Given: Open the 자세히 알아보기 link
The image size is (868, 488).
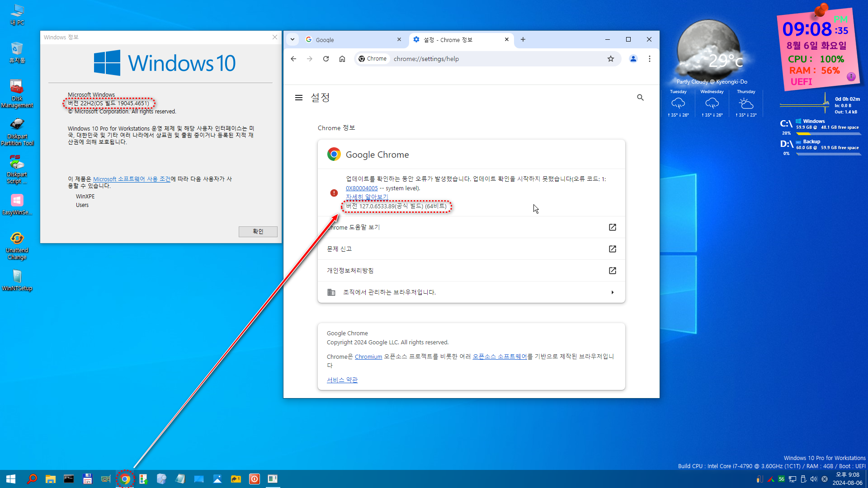Looking at the screenshot, I should [x=367, y=197].
